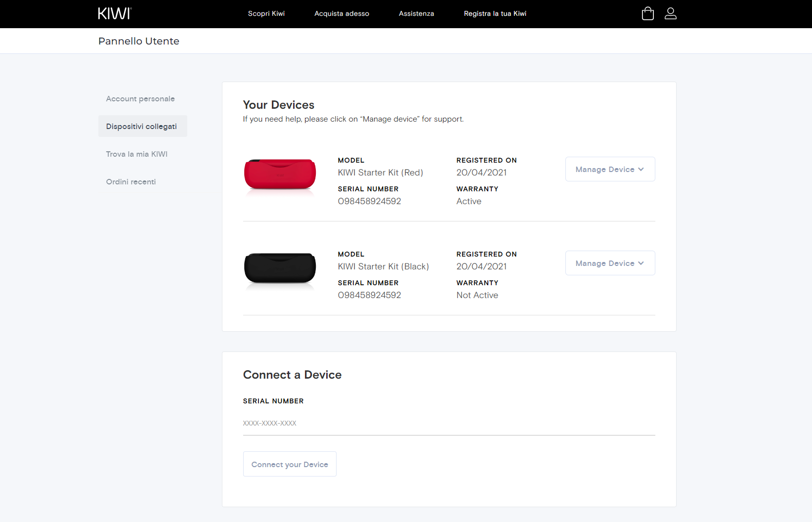Click the Your Devices heading
The image size is (812, 522).
279,105
